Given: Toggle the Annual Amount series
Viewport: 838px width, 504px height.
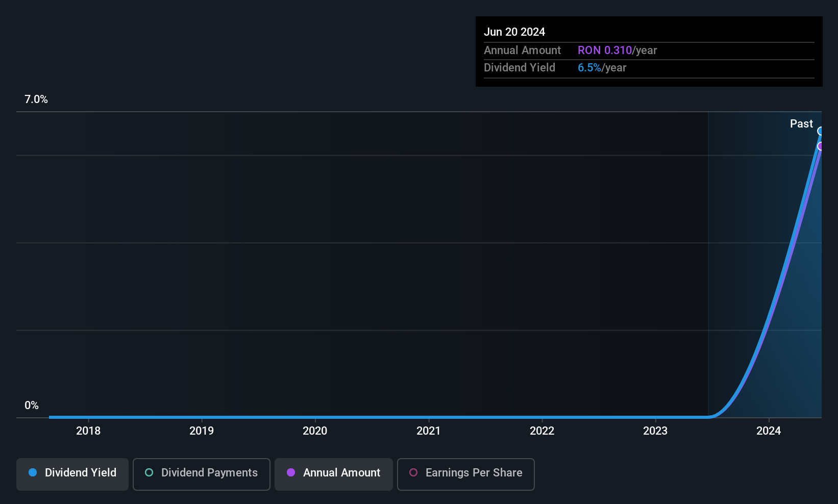Looking at the screenshot, I should point(334,474).
